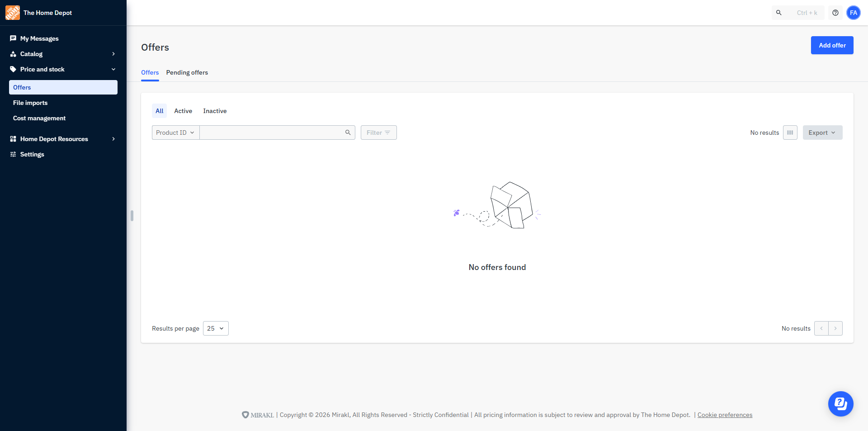
Task: Open the global search magnifier icon
Action: tap(779, 13)
